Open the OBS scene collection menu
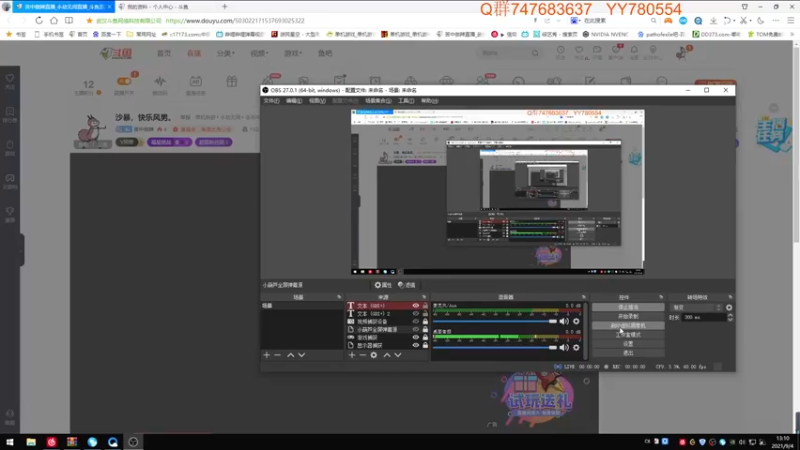Screen dimensions: 800x450 378,101
